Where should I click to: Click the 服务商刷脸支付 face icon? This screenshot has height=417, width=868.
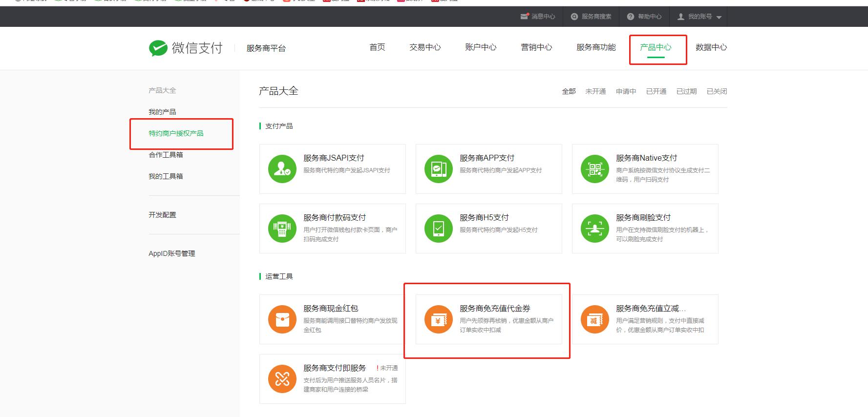[x=595, y=229]
